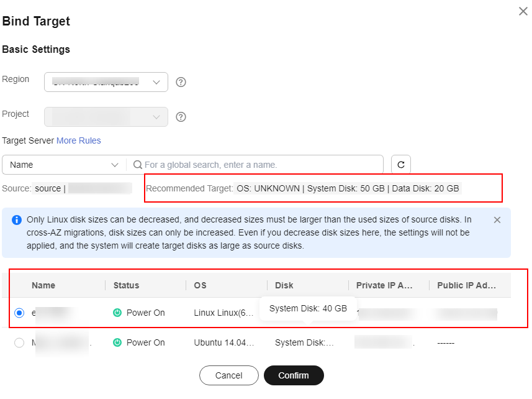Image resolution: width=532 pixels, height=399 pixels.
Task: Click Power On text in Linux row
Action: click(145, 313)
